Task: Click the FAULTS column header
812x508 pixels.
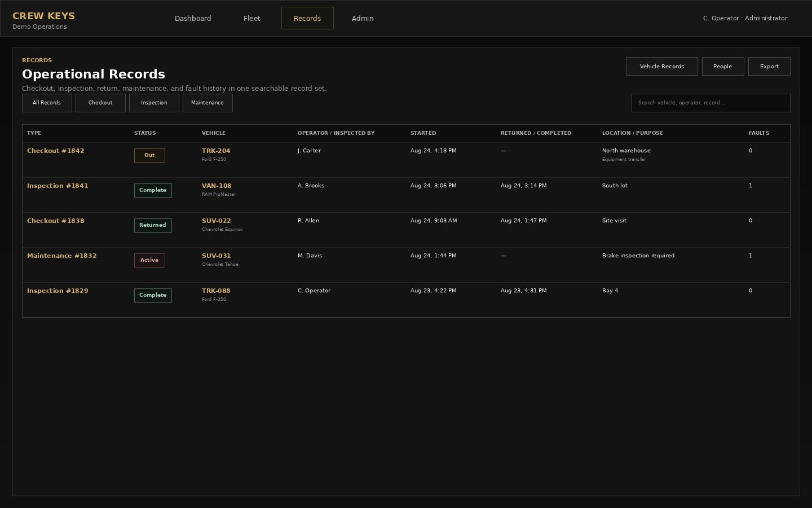Action: pos(759,133)
